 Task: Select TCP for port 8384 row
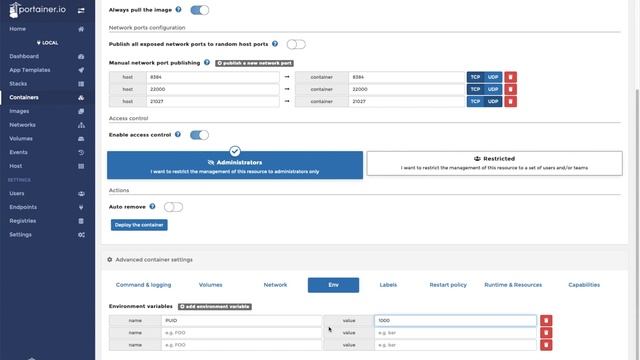coord(475,77)
